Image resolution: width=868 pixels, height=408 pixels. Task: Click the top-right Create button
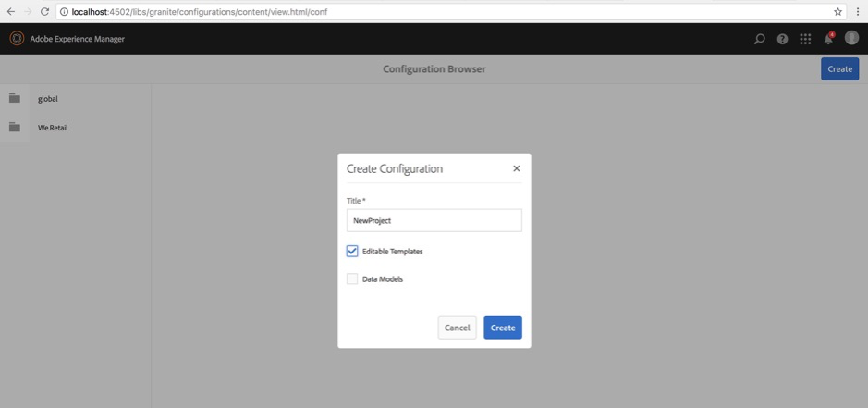tap(839, 68)
